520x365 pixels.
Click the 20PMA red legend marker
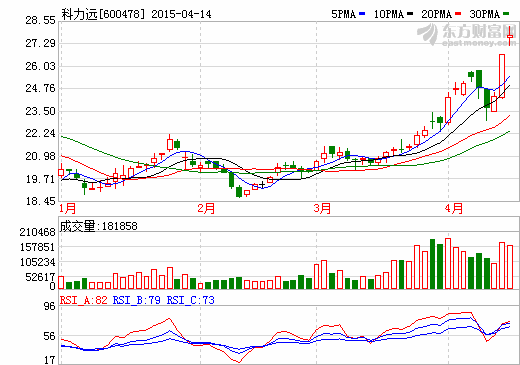(458, 14)
